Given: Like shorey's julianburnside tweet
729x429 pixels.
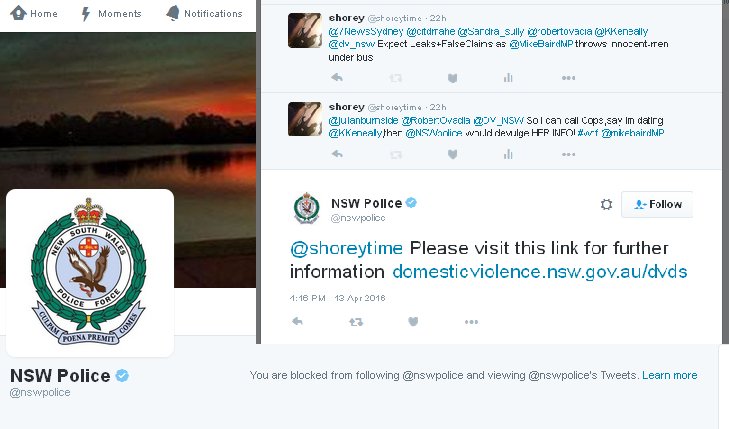Looking at the screenshot, I should pyautogui.click(x=452, y=154).
